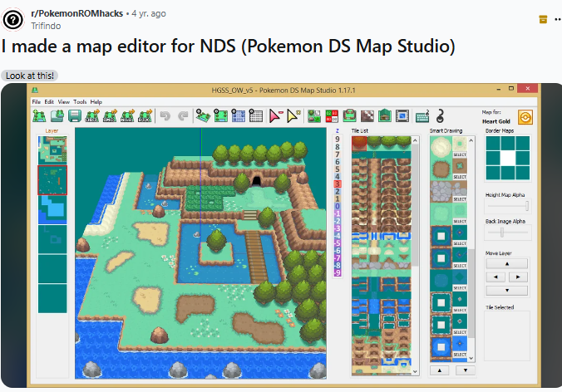Click SELECT under the sand path smart tile

click(460, 155)
